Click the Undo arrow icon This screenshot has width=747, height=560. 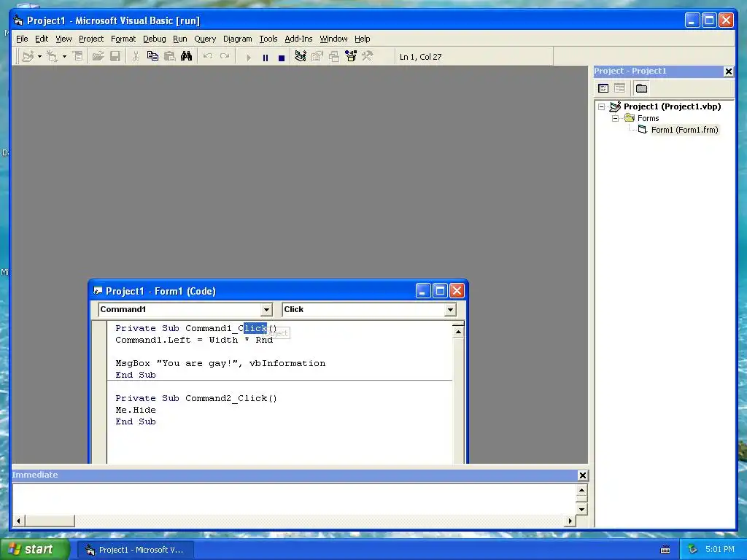[208, 57]
